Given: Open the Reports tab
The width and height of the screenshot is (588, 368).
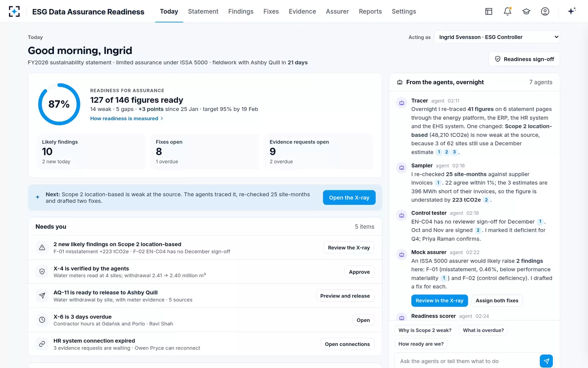Looking at the screenshot, I should (370, 11).
